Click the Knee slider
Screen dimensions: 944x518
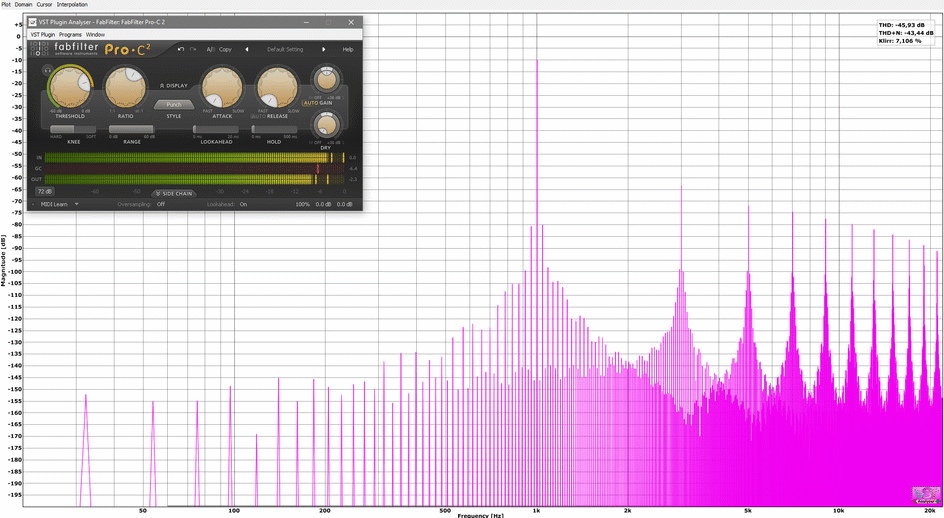click(x=73, y=129)
